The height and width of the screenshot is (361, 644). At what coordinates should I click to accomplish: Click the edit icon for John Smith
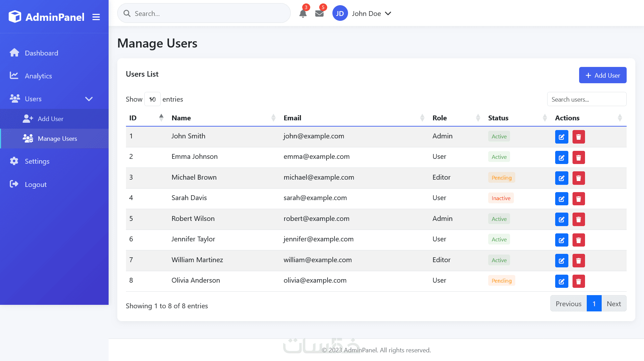561,137
